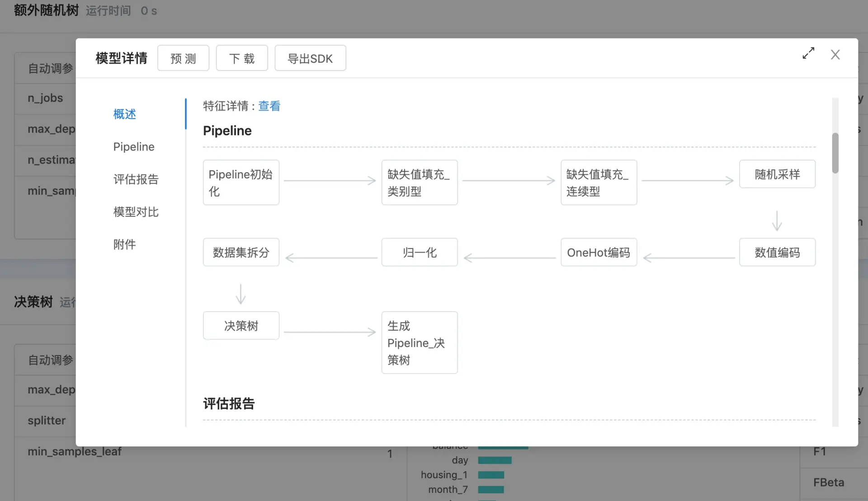Select the 缺失值填充_类别型 node
Viewport: 868px width, 501px height.
pyautogui.click(x=419, y=183)
